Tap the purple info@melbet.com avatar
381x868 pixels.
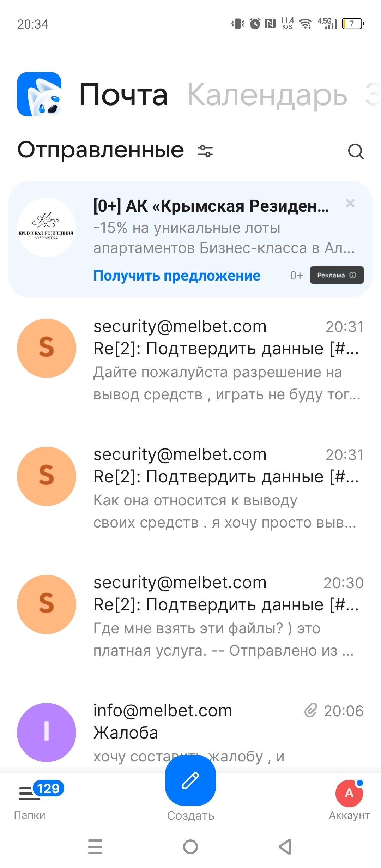coord(47,733)
